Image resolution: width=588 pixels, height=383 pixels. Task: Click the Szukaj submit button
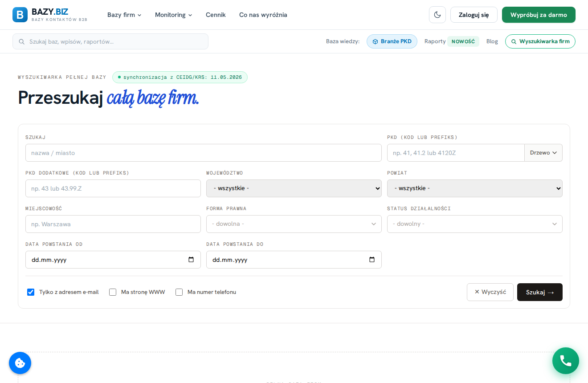pos(540,292)
